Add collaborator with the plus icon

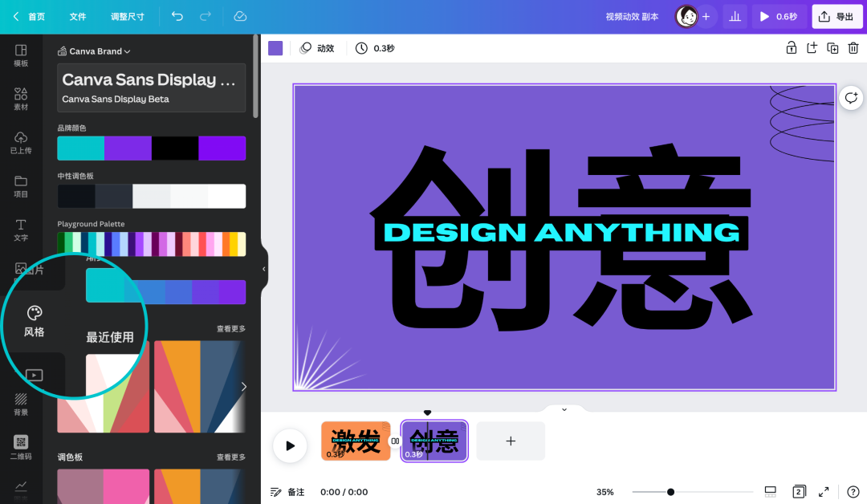[x=706, y=17]
